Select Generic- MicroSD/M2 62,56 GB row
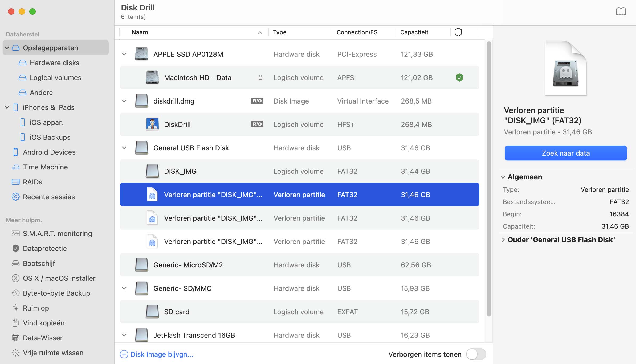This screenshot has width=636, height=364. pyautogui.click(x=299, y=265)
